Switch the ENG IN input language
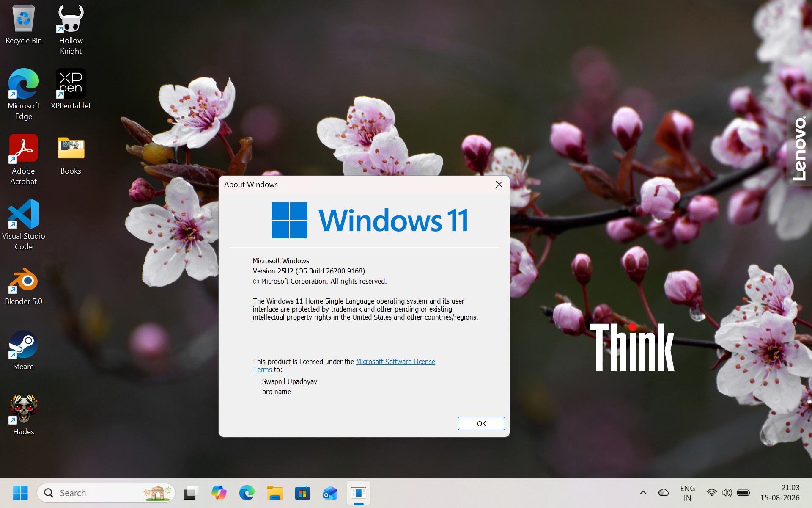The height and width of the screenshot is (508, 812). [x=688, y=493]
